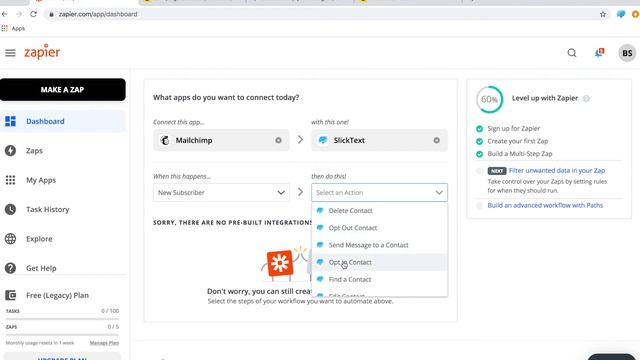Viewport: 640px width, 360px height.
Task: Click the Zaps usage bar
Action: pos(62,335)
